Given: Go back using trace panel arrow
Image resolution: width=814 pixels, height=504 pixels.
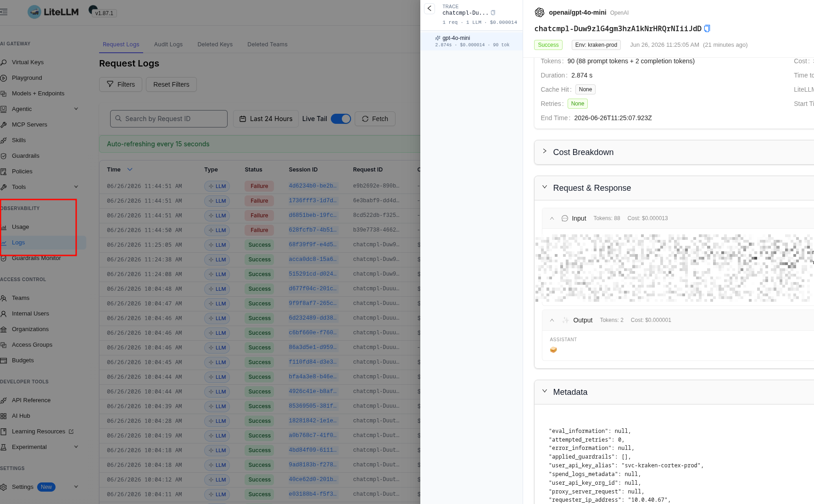Looking at the screenshot, I should click(x=429, y=8).
